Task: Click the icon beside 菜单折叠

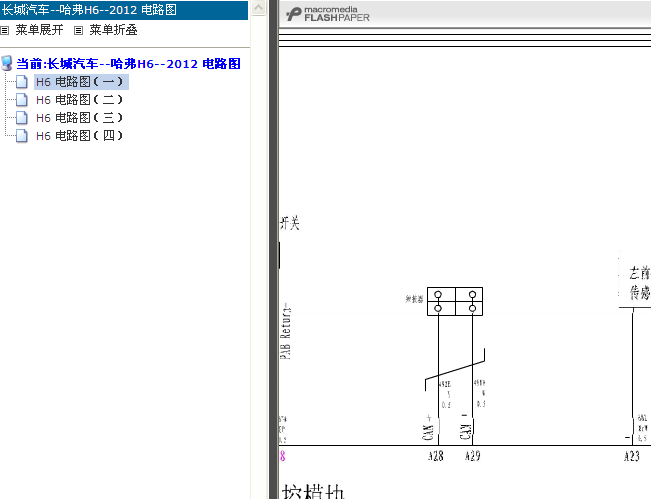Action: [78, 31]
